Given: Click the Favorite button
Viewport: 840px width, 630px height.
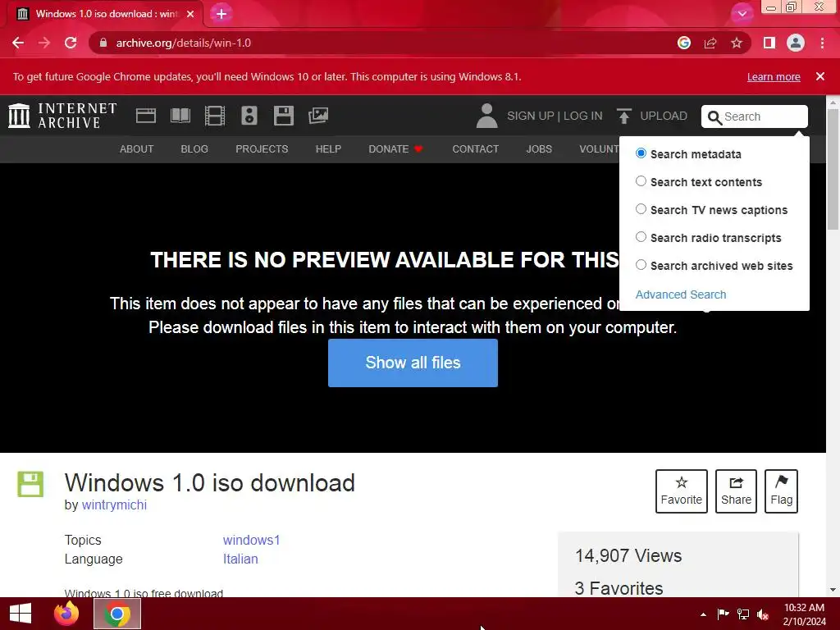Looking at the screenshot, I should (682, 491).
